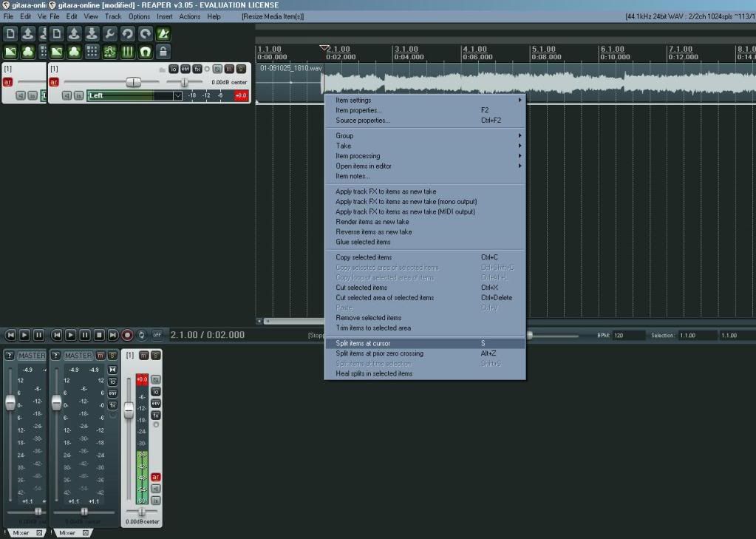
Task: Click track panel folder icon
Action: click(162, 70)
